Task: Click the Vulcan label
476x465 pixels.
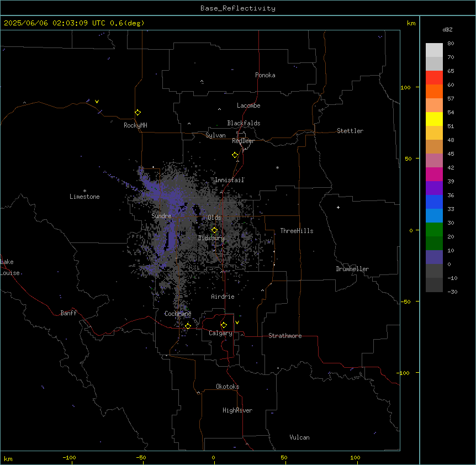Action: point(299,437)
